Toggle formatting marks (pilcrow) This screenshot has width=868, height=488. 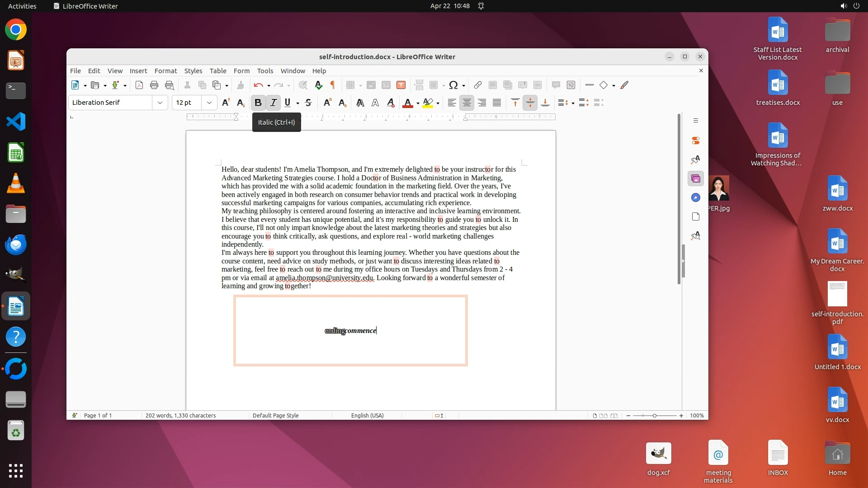click(333, 85)
